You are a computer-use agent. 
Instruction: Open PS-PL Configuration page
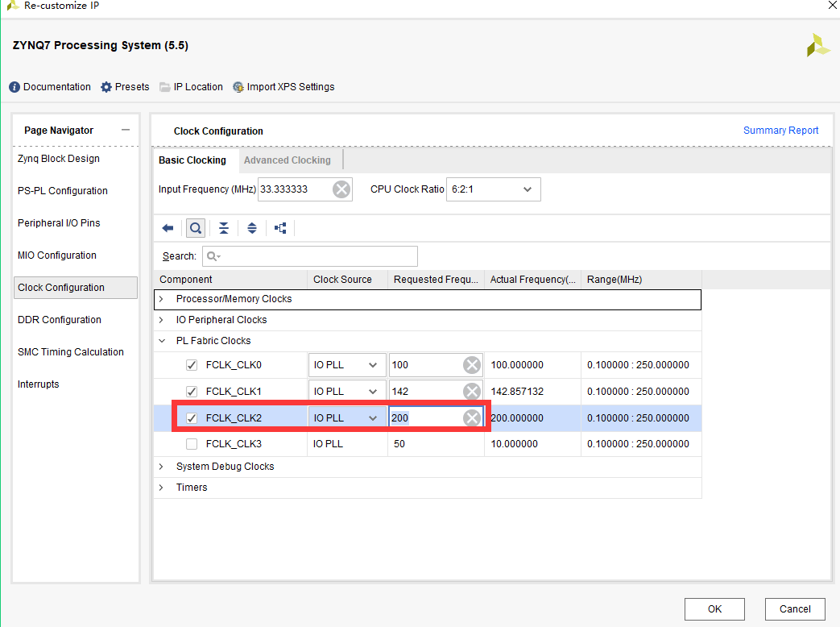tap(63, 191)
